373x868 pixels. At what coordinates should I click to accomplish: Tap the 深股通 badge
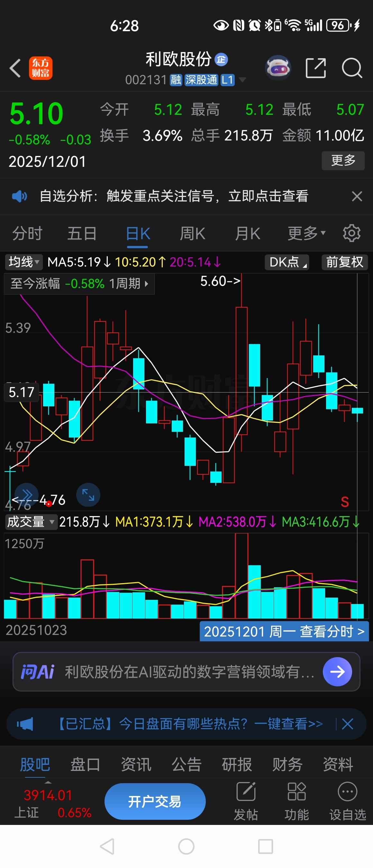click(202, 80)
